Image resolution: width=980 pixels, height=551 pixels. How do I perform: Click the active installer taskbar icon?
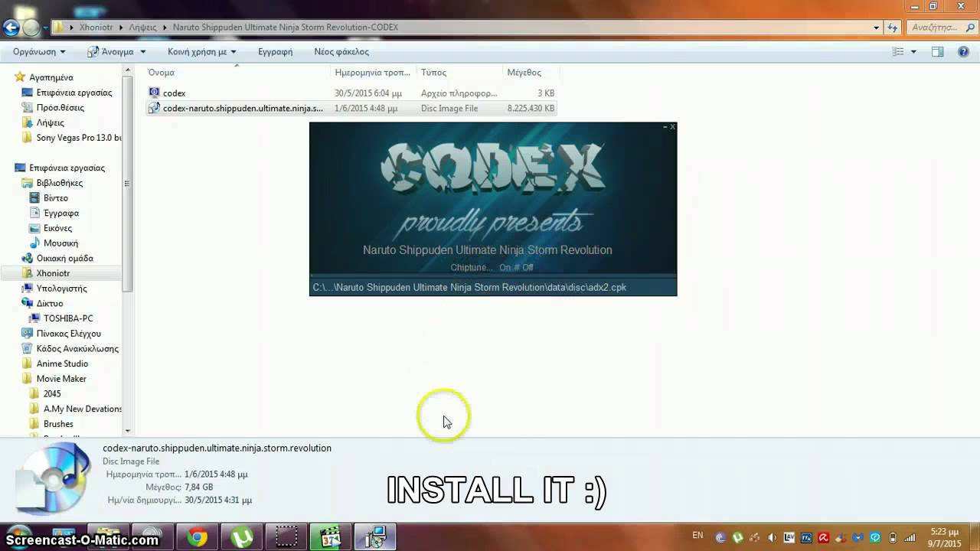(375, 537)
